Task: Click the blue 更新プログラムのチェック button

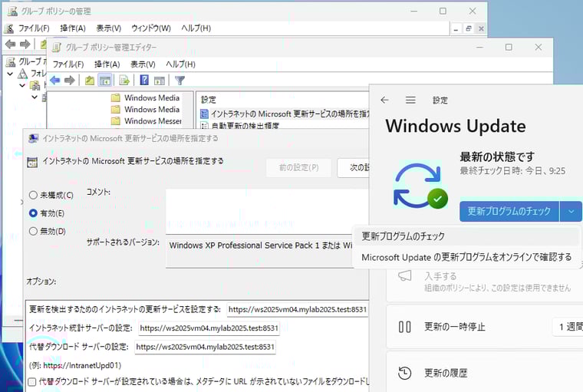Action: click(x=509, y=211)
